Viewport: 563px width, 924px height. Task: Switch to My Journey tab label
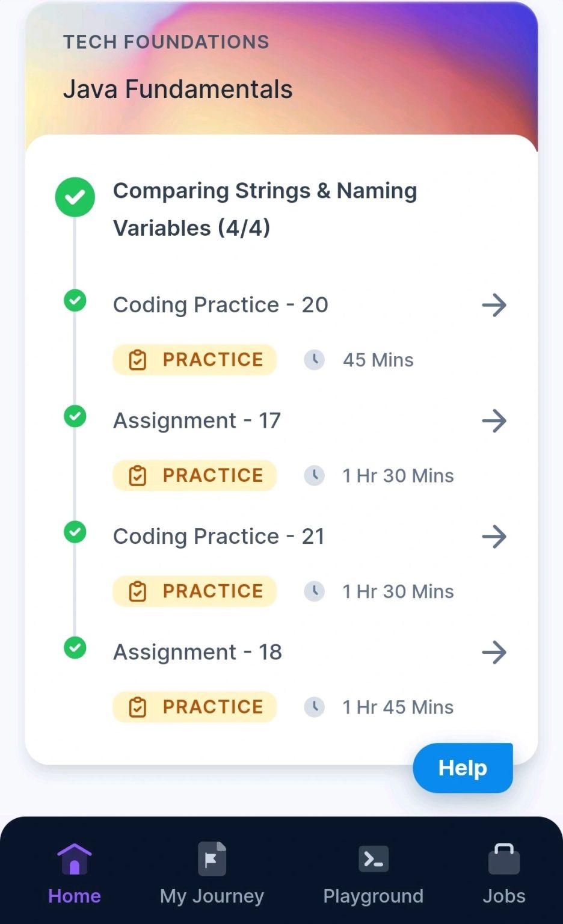pyautogui.click(x=212, y=896)
